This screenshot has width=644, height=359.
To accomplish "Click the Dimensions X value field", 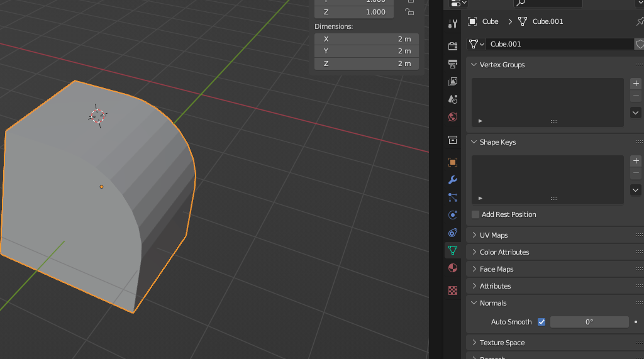I will click(x=367, y=39).
